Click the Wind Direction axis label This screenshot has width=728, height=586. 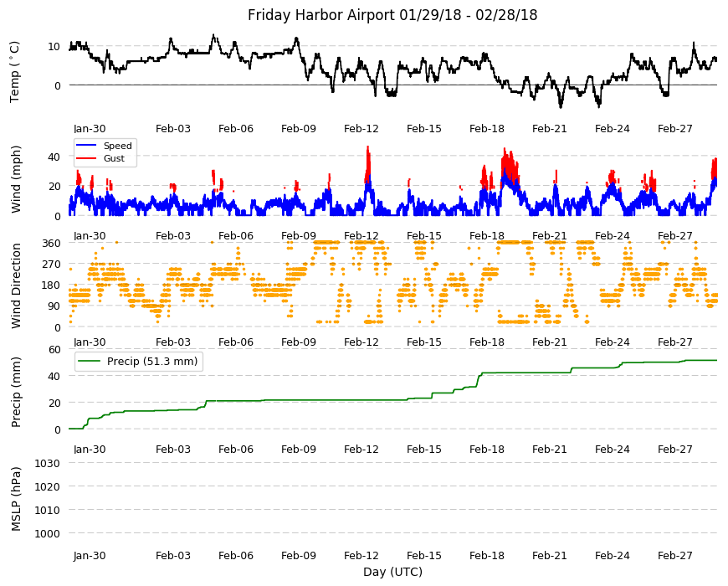(x=16, y=286)
